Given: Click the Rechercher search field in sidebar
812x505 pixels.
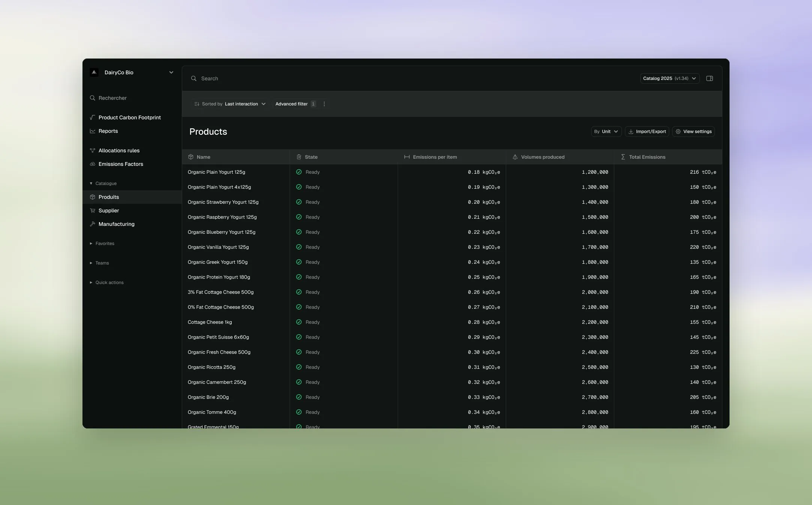Looking at the screenshot, I should pos(132,98).
